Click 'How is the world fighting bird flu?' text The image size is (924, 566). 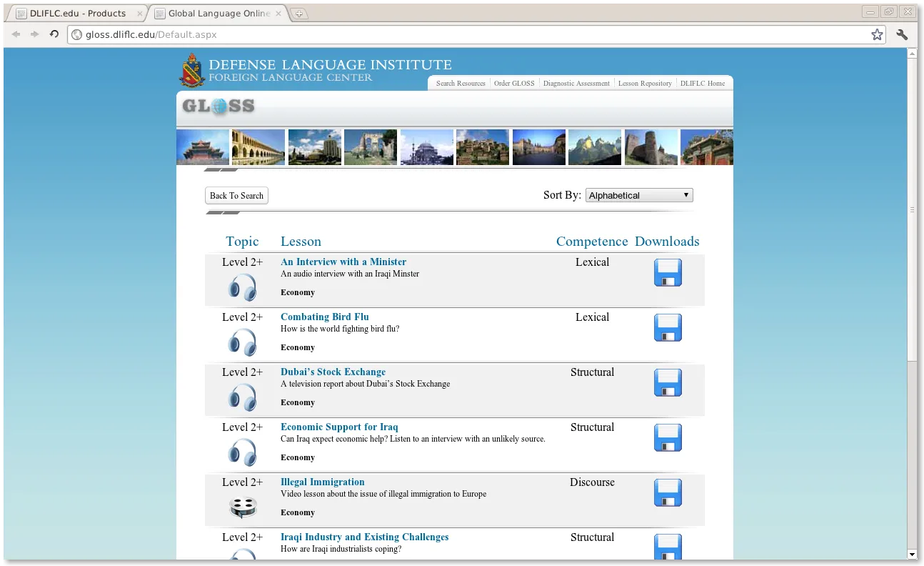340,329
